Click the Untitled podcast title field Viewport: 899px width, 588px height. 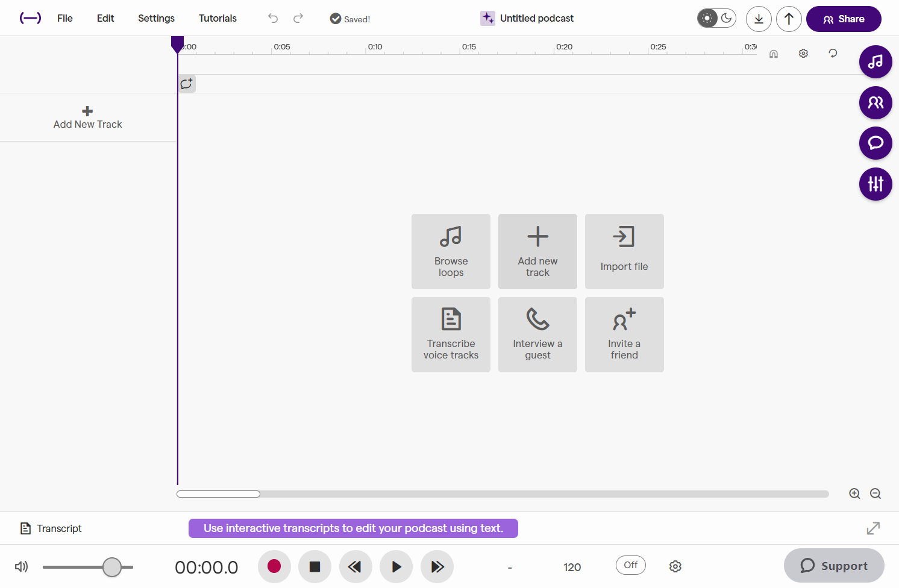click(x=536, y=18)
